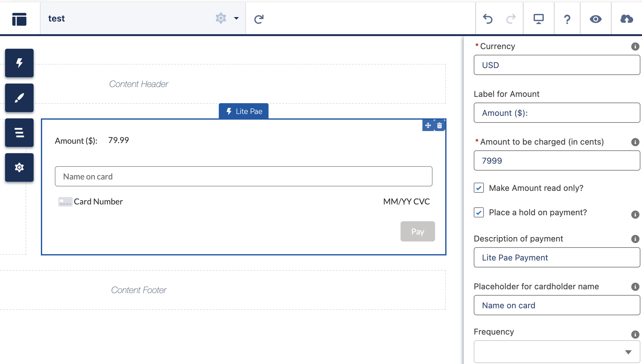This screenshot has width=642, height=364.
Task: Open page settings gear next to test
Action: click(221, 18)
